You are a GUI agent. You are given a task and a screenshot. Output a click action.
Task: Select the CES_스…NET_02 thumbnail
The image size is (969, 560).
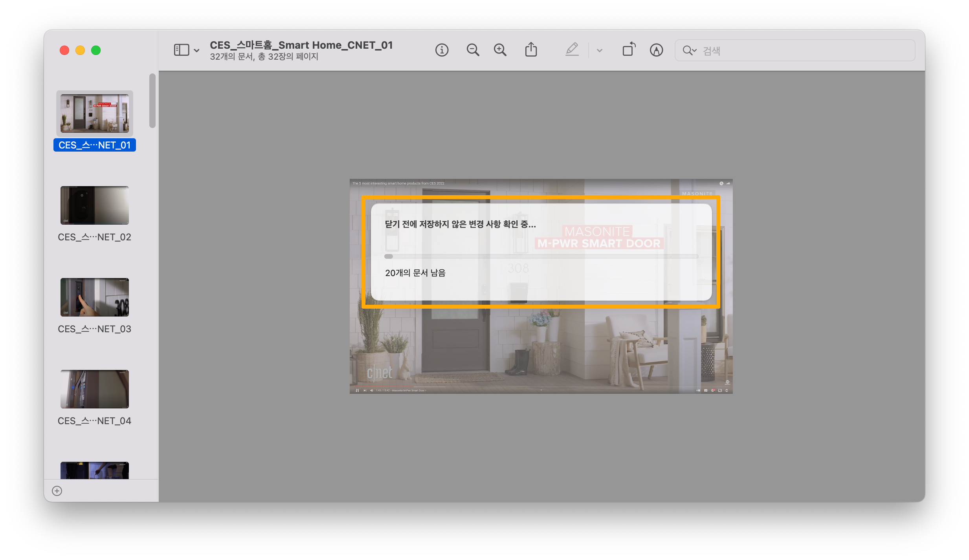95,205
